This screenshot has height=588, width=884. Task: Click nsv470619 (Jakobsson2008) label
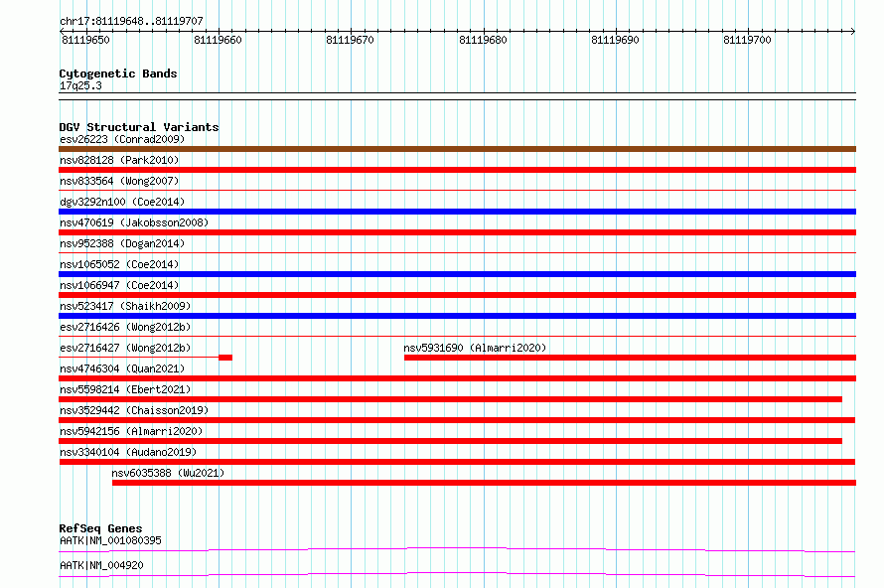(x=134, y=222)
